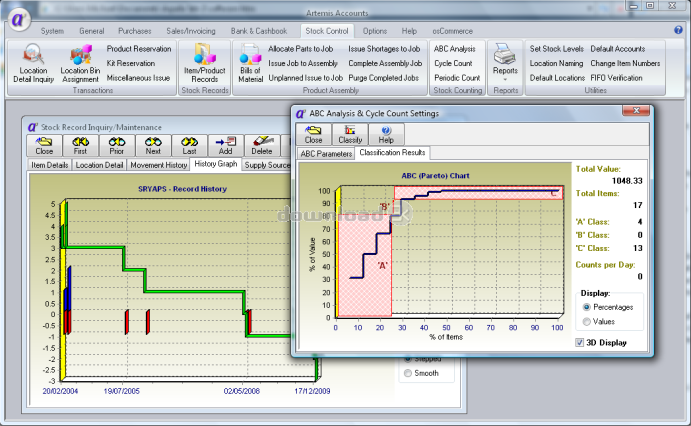The height and width of the screenshot is (426, 691).
Task: Add a new stock record
Action: click(226, 146)
